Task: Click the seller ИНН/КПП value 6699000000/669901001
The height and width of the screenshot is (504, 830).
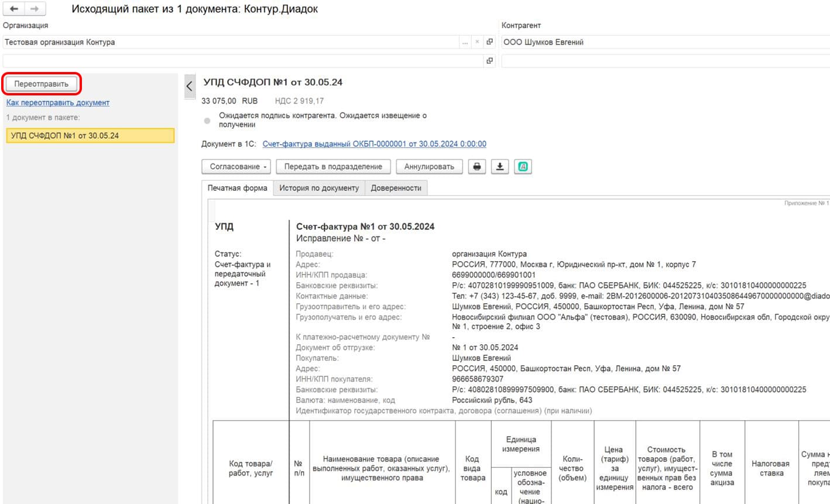Action: pos(493,275)
